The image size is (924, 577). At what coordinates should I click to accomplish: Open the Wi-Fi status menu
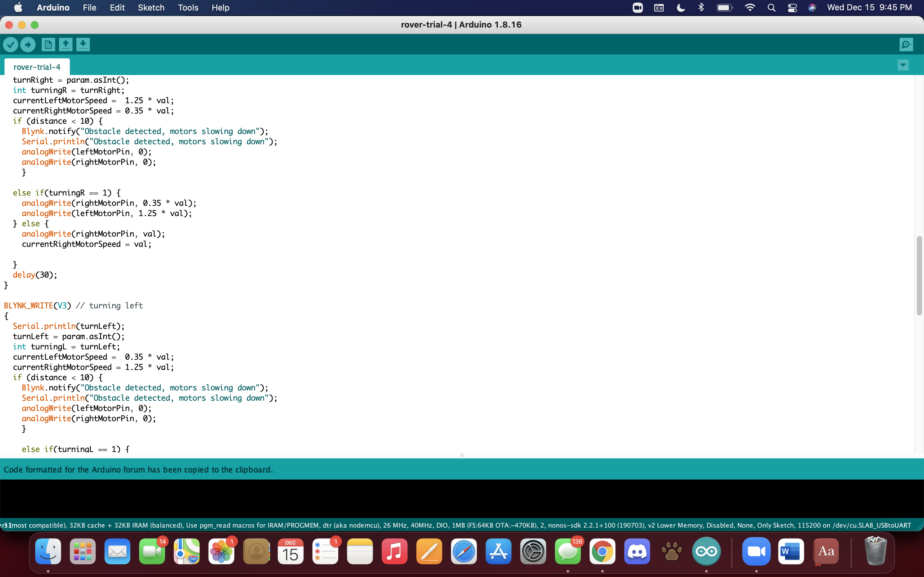click(x=750, y=8)
